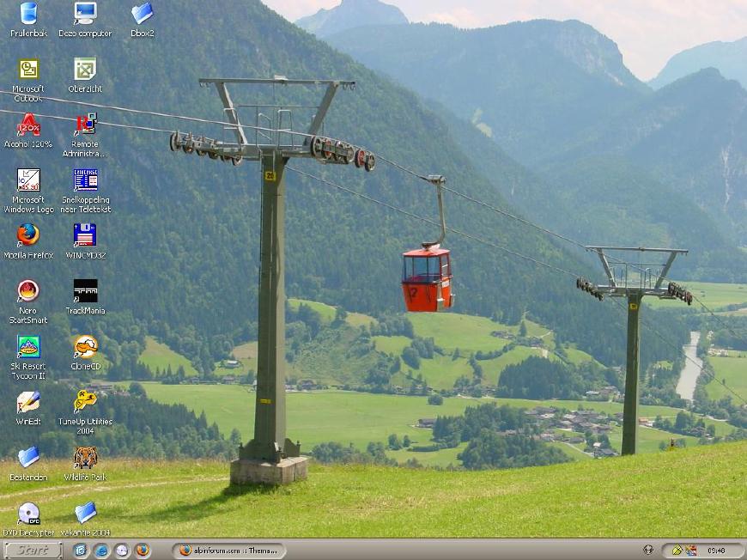Viewport: 747px width, 560px height.
Task: Launch Microsoft Outlook from desktop
Action: tap(28, 70)
